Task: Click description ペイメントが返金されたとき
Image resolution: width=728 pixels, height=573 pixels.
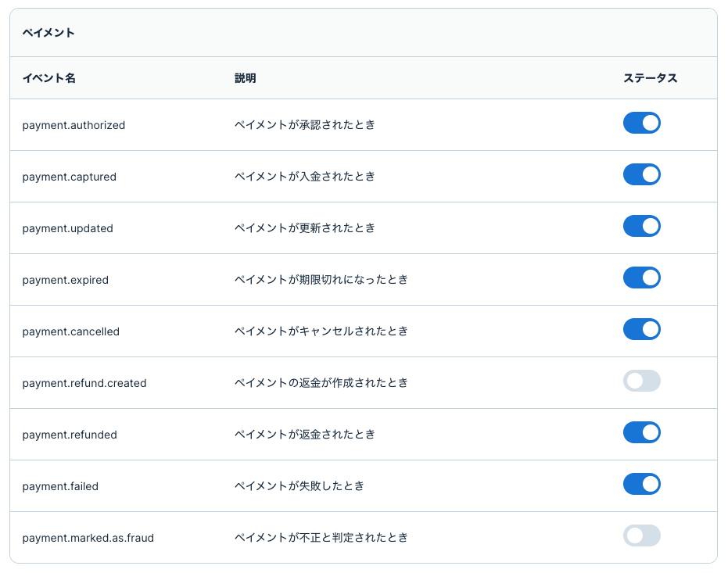Action: pos(305,435)
